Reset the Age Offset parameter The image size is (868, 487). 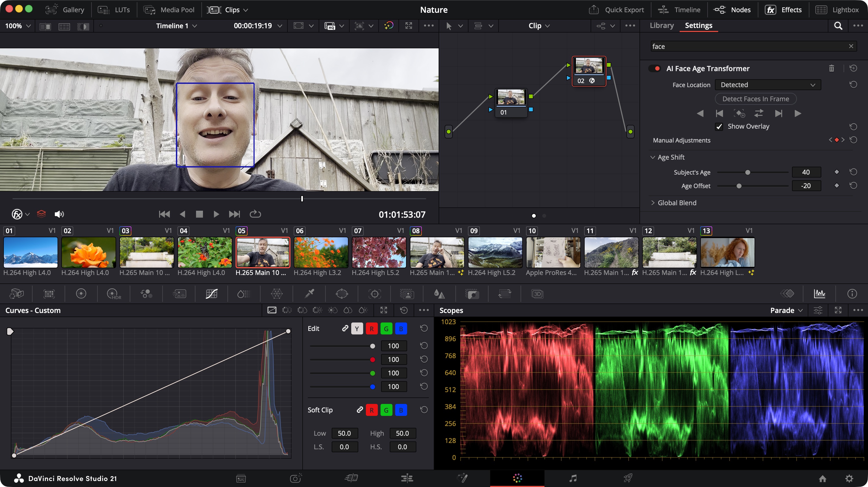click(x=853, y=185)
